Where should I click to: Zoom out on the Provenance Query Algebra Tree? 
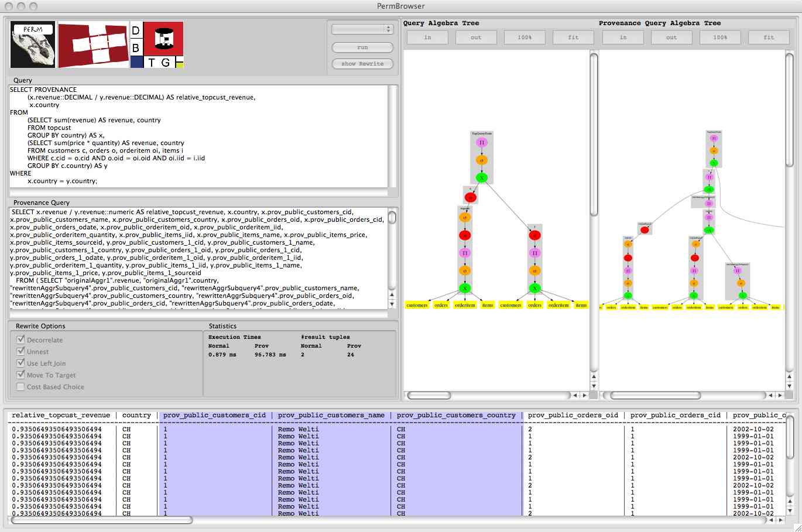coord(671,37)
